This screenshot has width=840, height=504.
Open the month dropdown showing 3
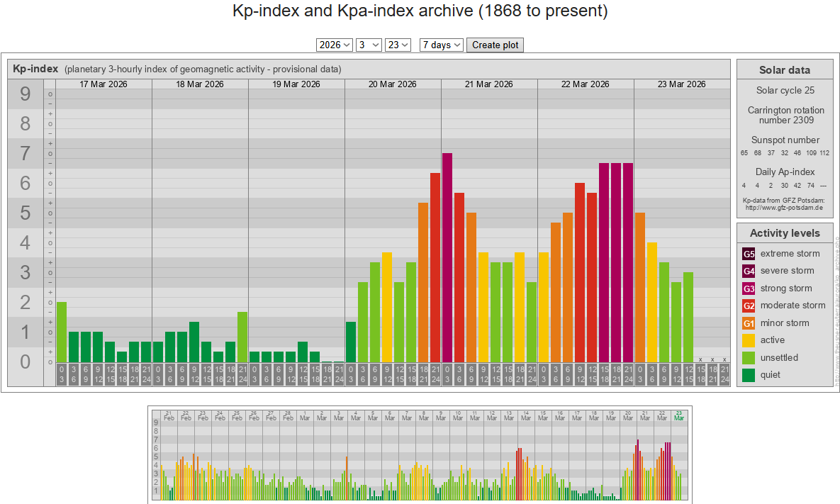coord(369,45)
